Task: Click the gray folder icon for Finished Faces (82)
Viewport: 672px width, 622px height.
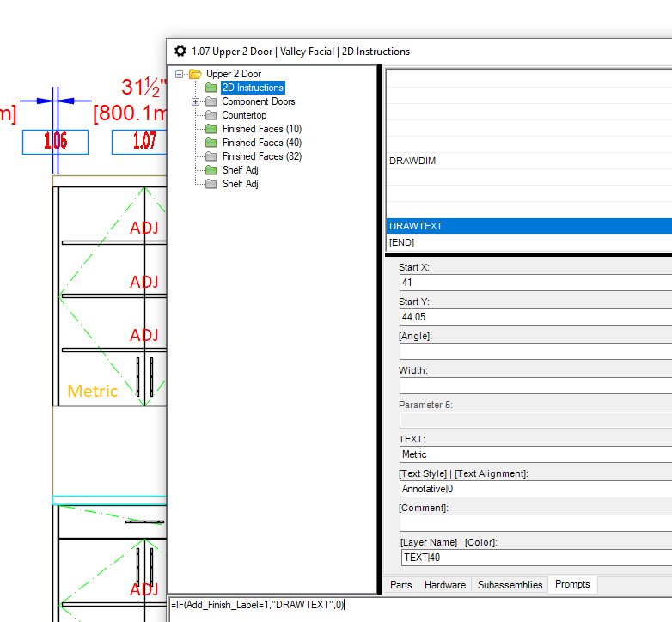Action: click(211, 156)
